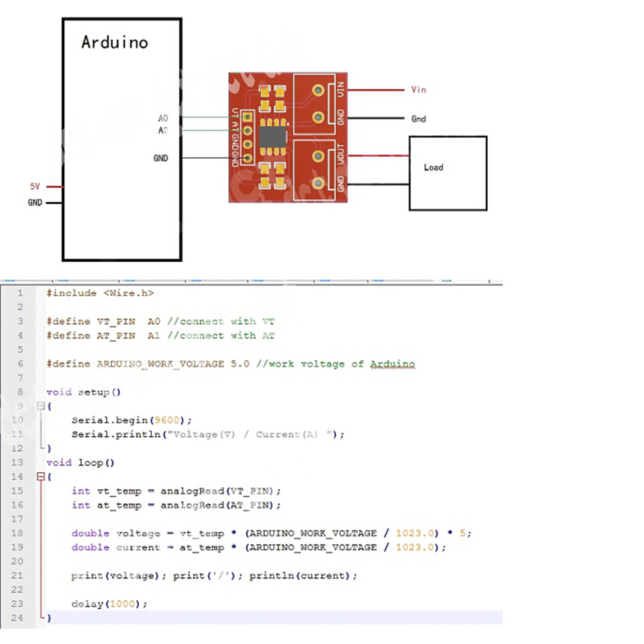Click the Serial.begin(9600) statement

coord(131,420)
